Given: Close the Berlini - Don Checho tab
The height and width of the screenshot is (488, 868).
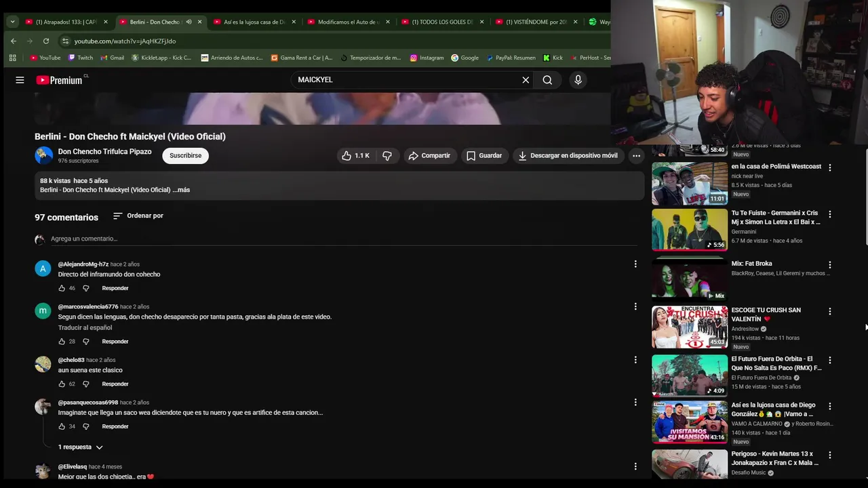Looking at the screenshot, I should coord(199,22).
